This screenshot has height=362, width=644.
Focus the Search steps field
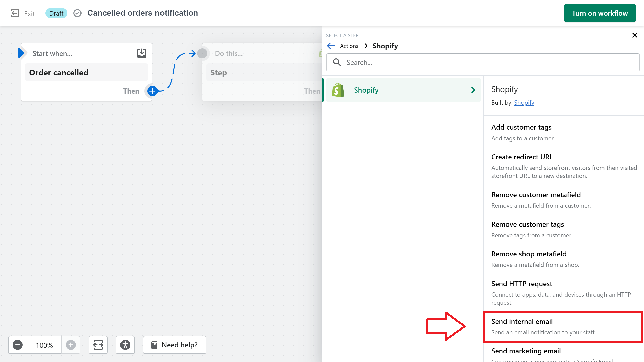(x=483, y=62)
